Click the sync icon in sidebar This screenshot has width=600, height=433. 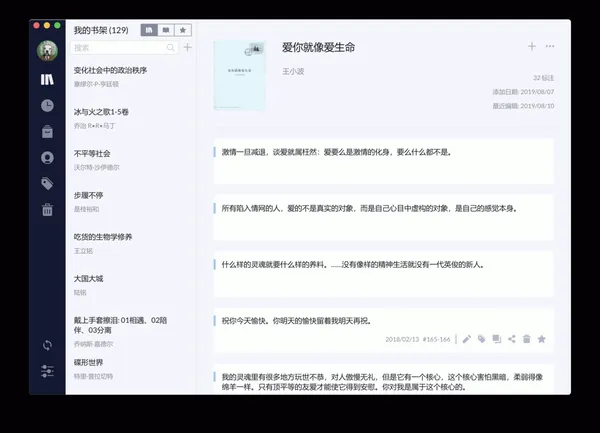47,345
